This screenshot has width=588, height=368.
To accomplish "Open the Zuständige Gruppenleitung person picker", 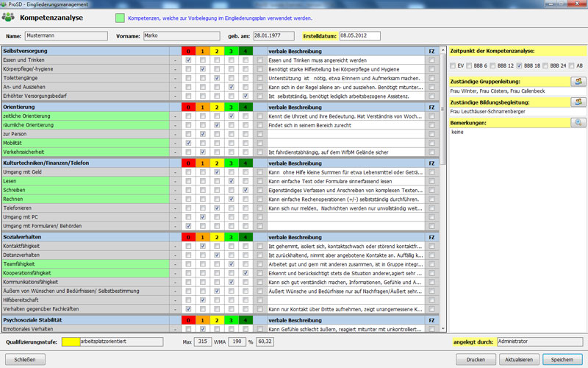I will point(577,81).
